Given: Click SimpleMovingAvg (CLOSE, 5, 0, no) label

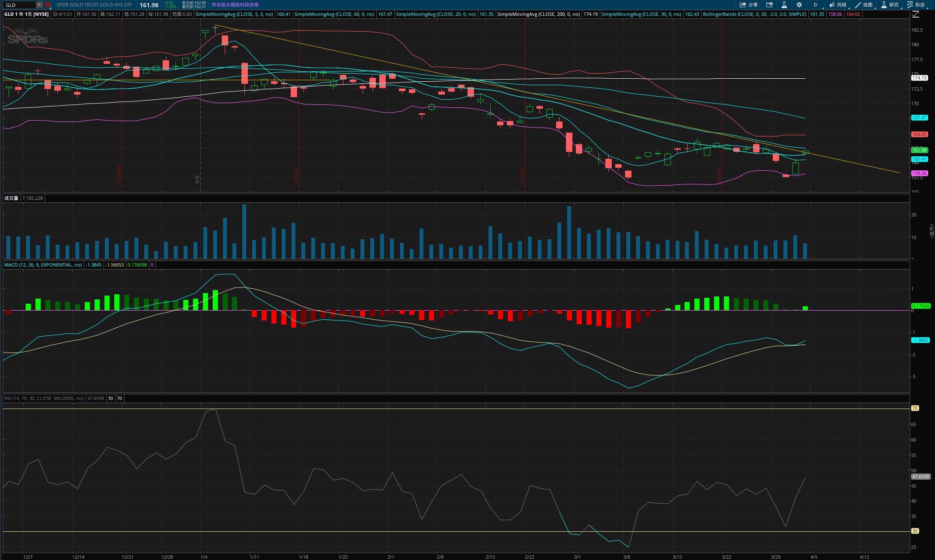Looking at the screenshot, I should pos(234,14).
